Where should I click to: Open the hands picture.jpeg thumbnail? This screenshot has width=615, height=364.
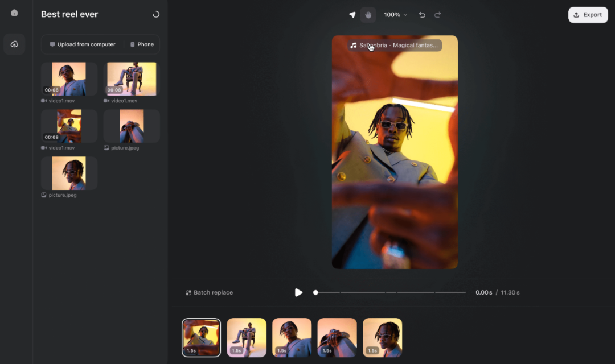[132, 126]
